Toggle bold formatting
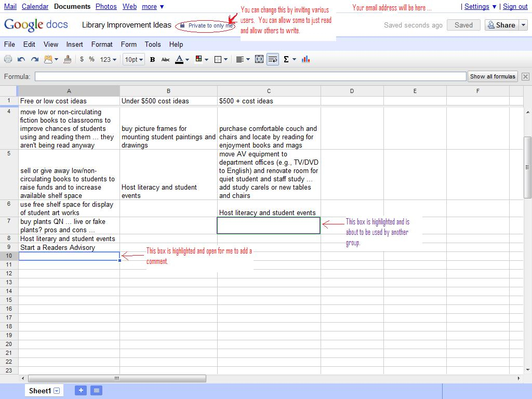Screen dimensions: 532x399 152,59
